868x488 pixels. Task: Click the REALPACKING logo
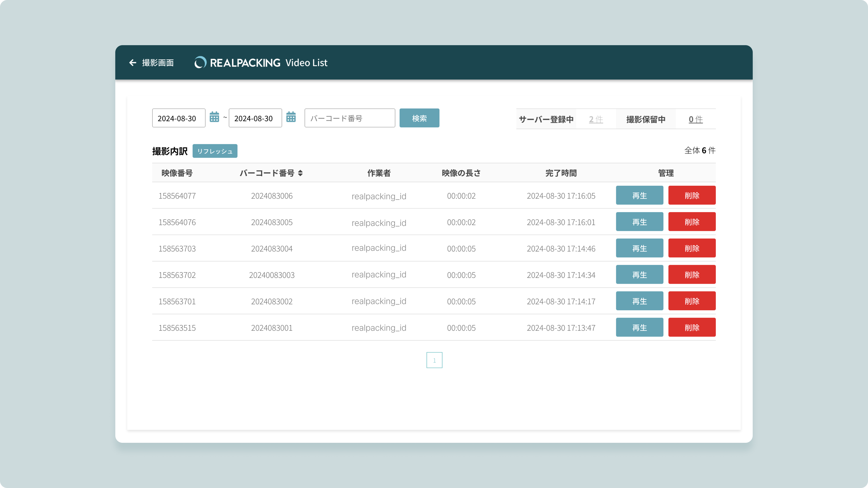point(238,63)
